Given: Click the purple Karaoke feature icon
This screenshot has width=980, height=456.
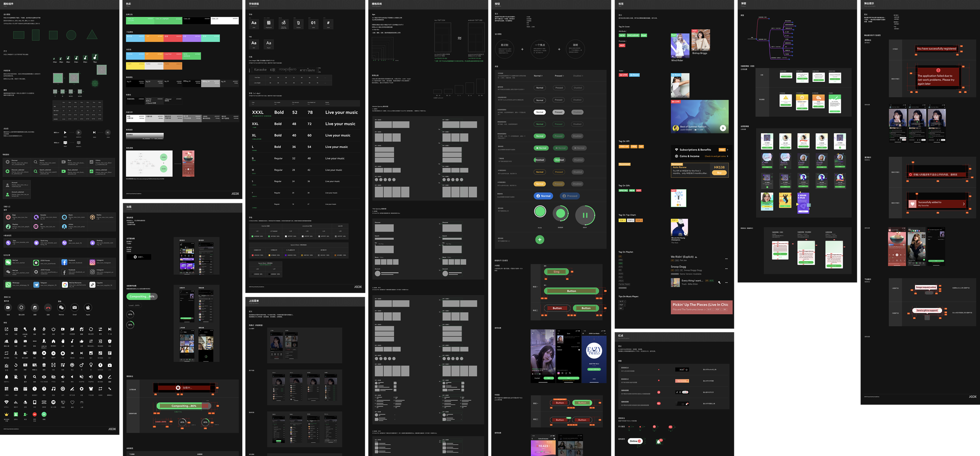Looking at the screenshot, I should pos(36,217).
